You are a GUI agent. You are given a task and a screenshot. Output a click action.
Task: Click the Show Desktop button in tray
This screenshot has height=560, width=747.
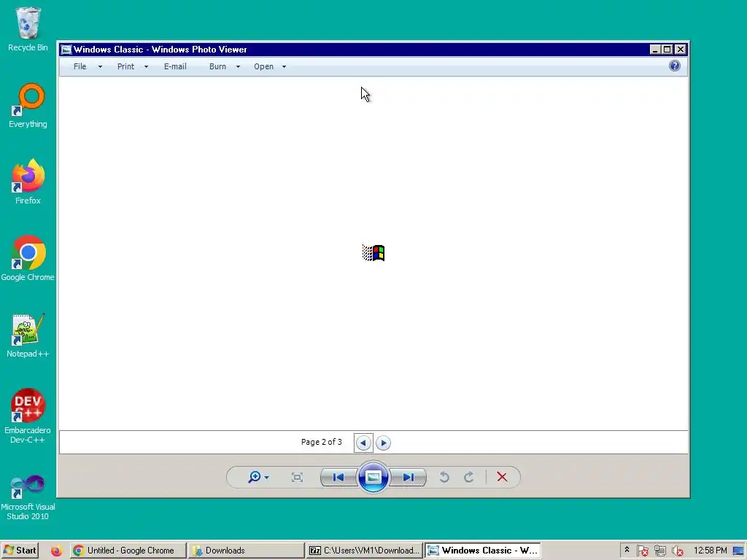coord(738,551)
